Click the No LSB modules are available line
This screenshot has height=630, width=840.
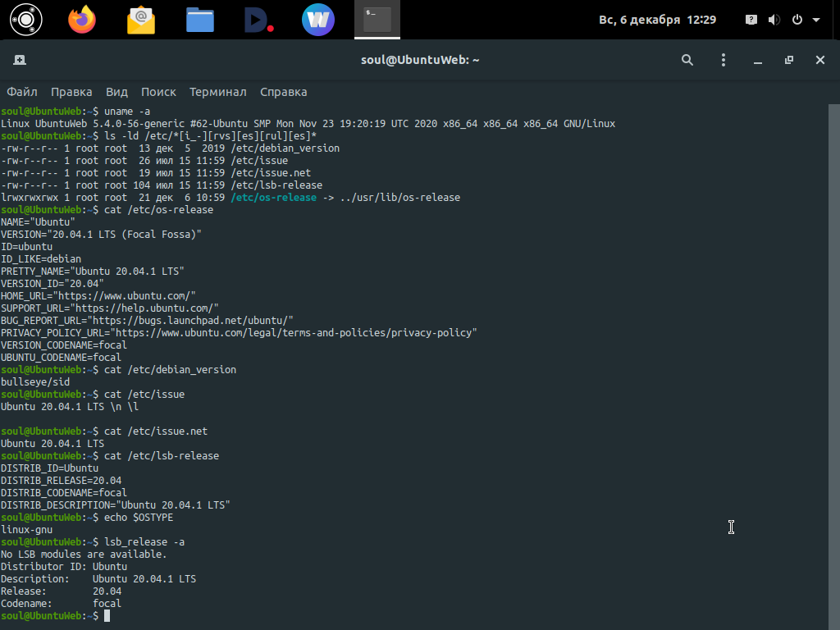84,555
